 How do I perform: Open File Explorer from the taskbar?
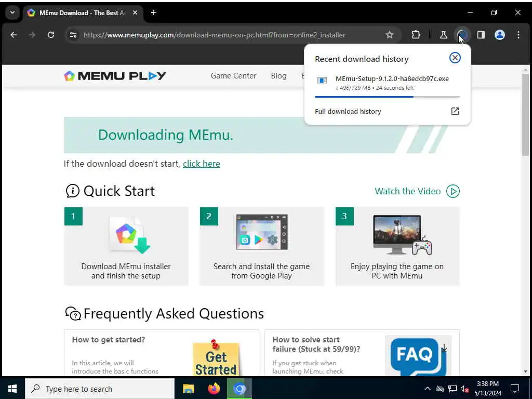coord(188,389)
